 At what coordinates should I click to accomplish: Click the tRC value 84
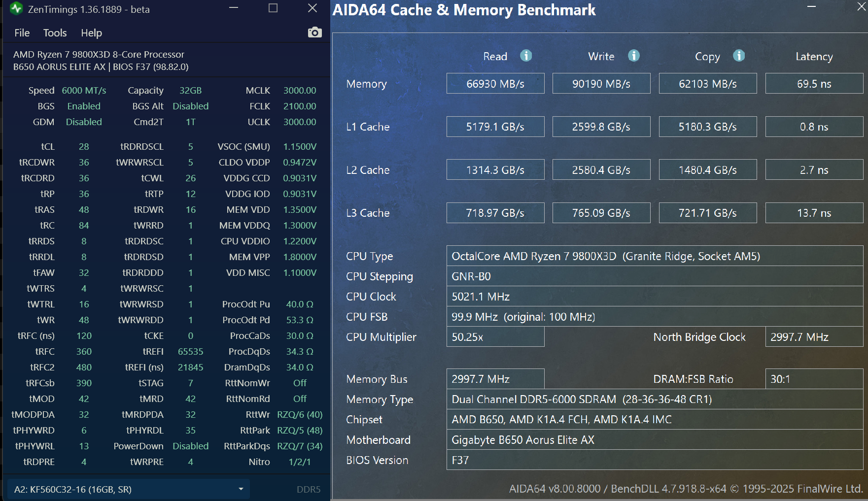[x=84, y=225]
